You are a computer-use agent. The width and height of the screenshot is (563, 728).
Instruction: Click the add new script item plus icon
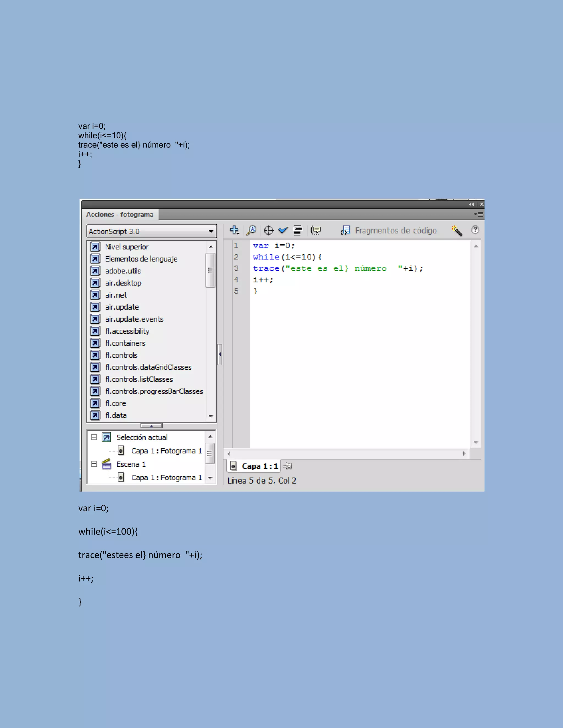pos(234,230)
